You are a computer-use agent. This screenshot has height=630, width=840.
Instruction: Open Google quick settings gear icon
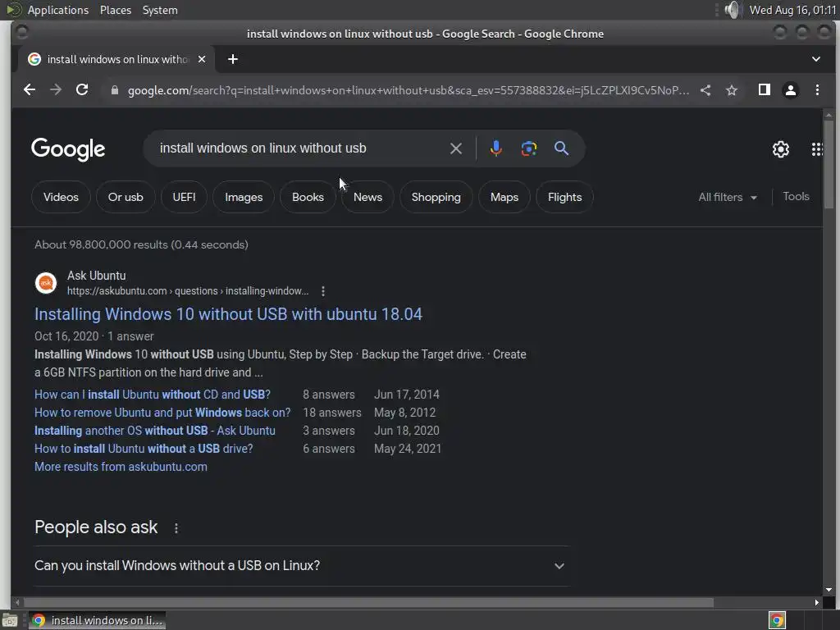(x=781, y=149)
